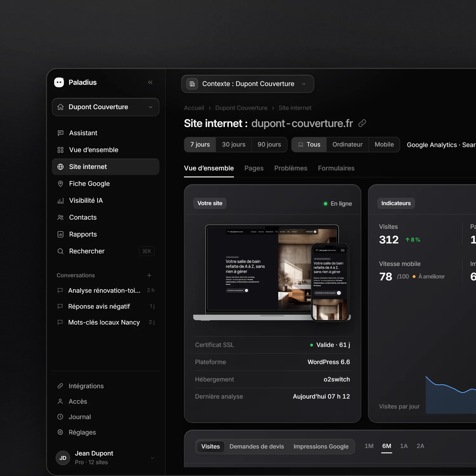
Task: Click the Accès user icon
Action: [60, 401]
